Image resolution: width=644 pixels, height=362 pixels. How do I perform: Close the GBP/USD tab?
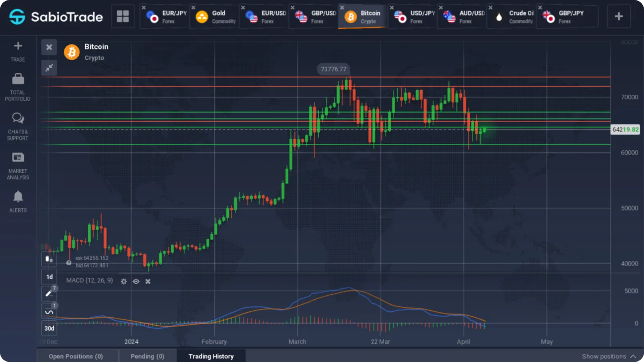(293, 7)
